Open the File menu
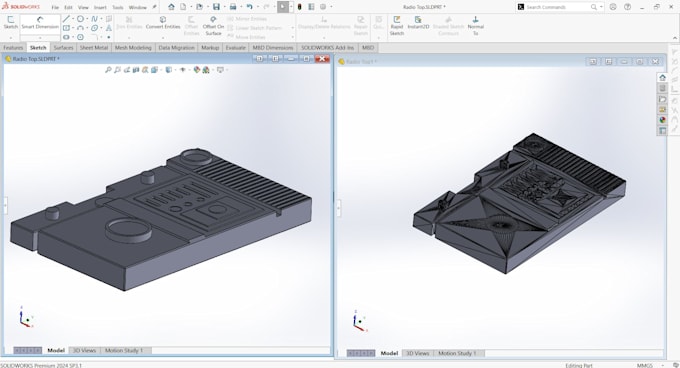 point(55,7)
